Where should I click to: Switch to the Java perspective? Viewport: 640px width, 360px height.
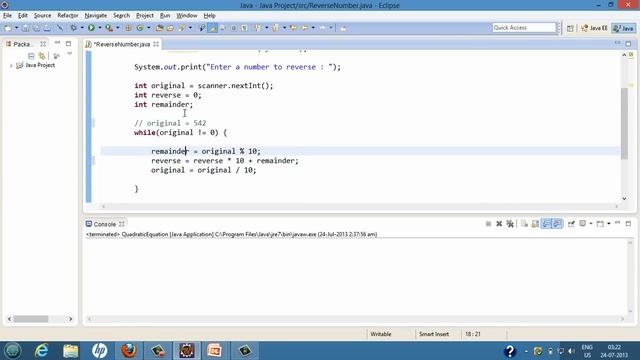click(624, 28)
